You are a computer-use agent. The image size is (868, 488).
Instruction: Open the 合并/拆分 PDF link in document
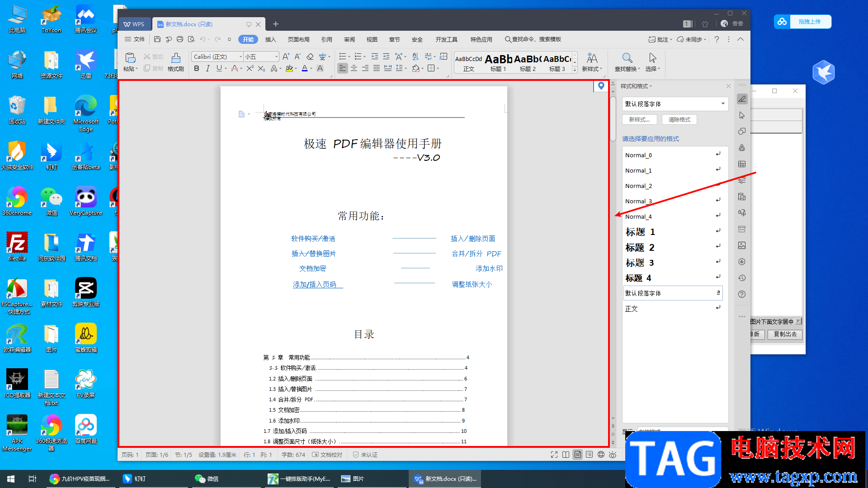476,253
